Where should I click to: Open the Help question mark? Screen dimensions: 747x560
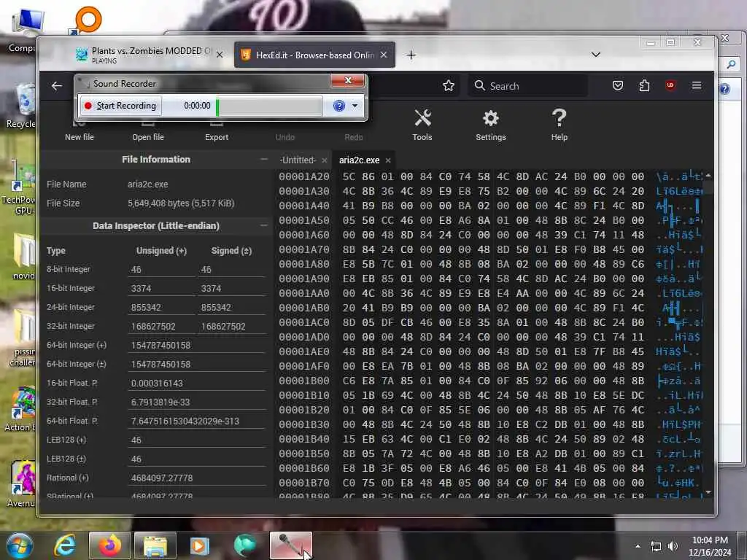(x=560, y=125)
